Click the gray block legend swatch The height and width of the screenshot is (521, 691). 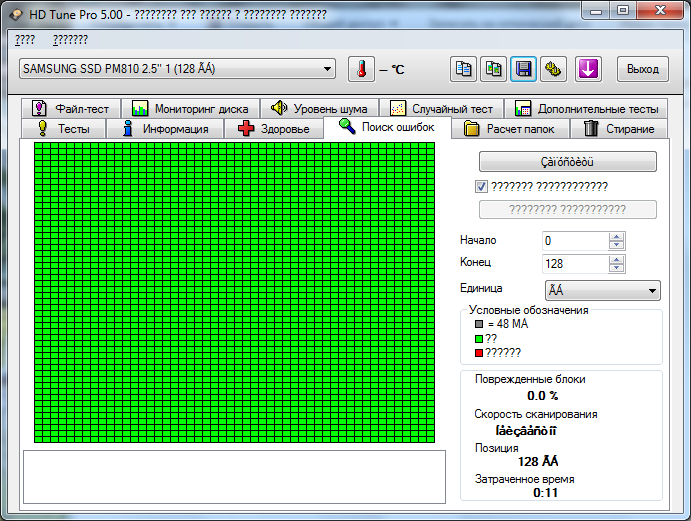(x=479, y=324)
